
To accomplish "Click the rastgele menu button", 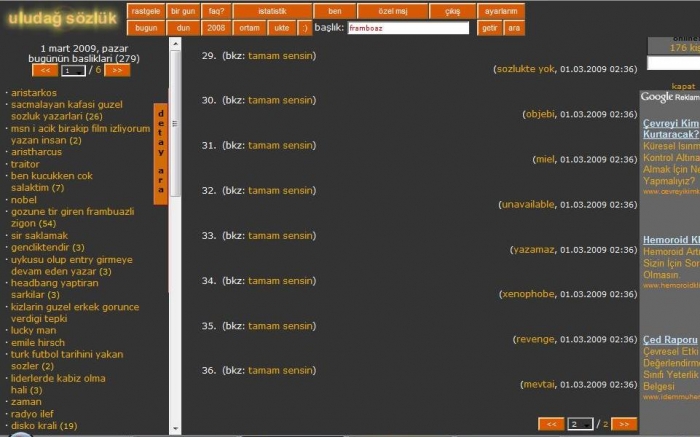I will (146, 11).
